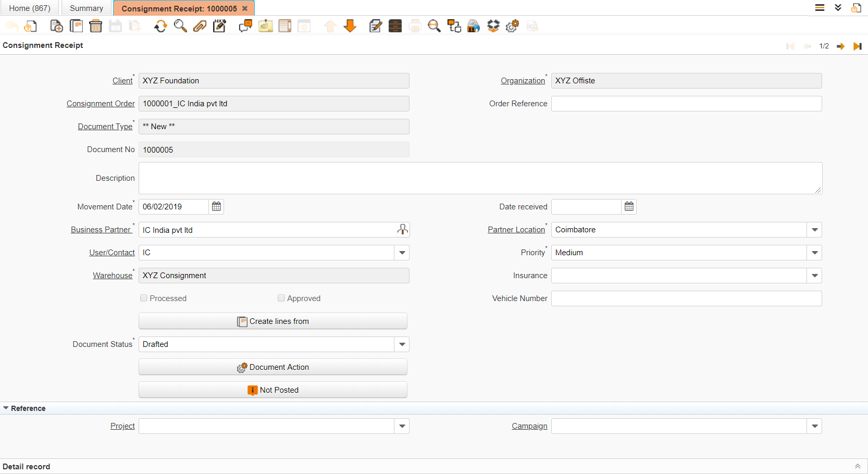The image size is (868, 474).
Task: Open the Chat speech bubble icon
Action: pyautogui.click(x=245, y=26)
